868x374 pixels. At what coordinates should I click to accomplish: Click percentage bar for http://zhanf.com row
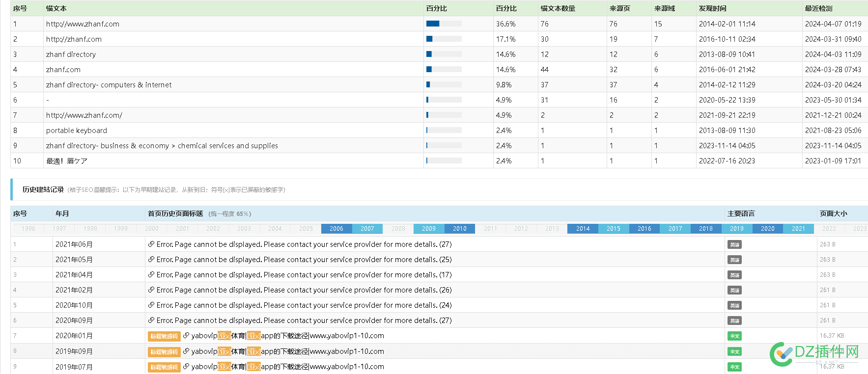(444, 39)
